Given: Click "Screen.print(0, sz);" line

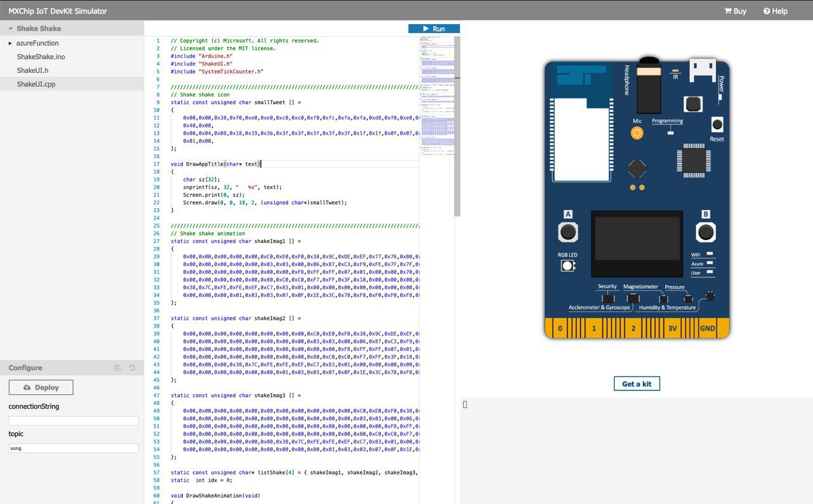Looking at the screenshot, I should pos(214,195).
